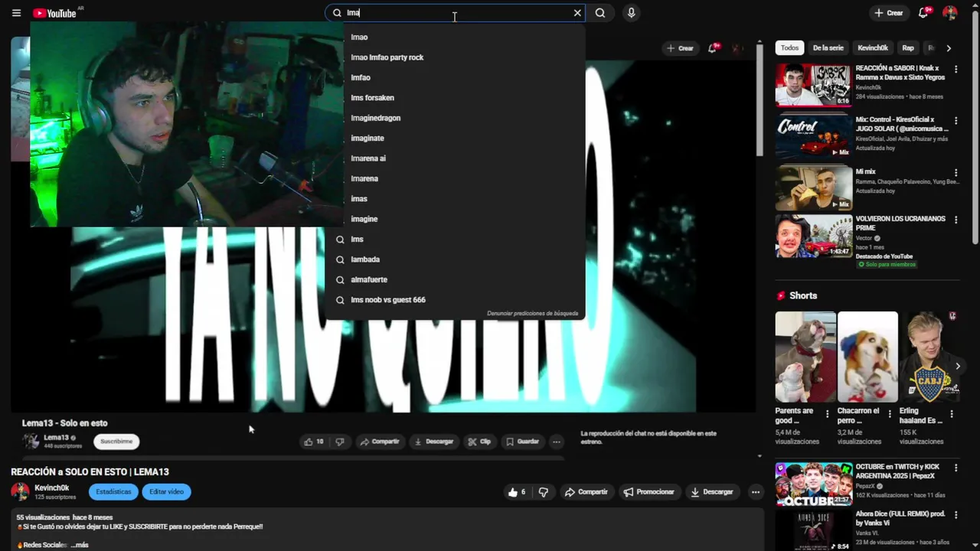The image size is (980, 551).
Task: Click embedded Guardar bookmark button
Action: (522, 442)
